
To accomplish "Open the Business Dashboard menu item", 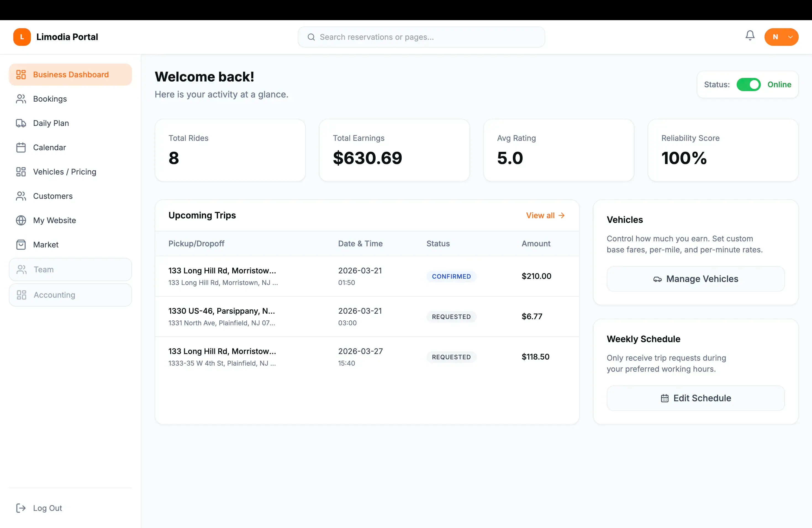I will tap(70, 74).
